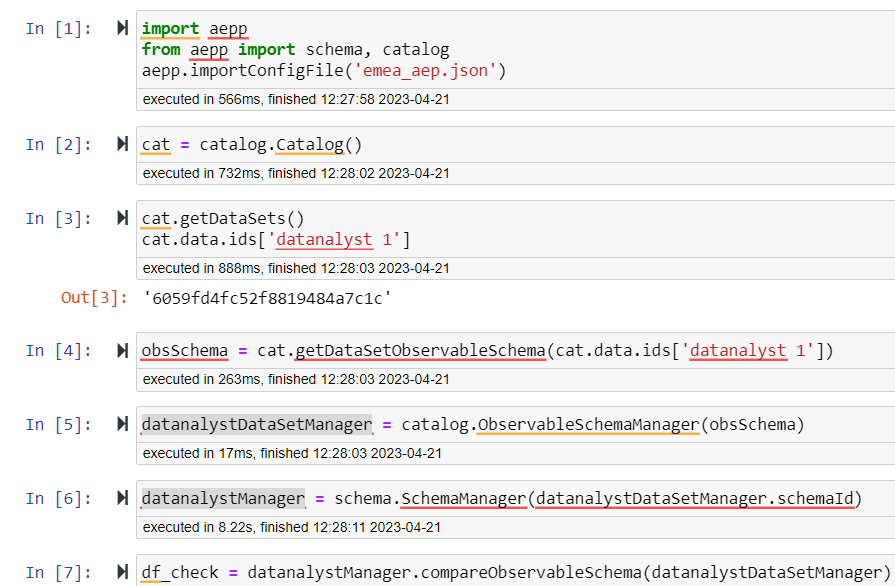Select the In [6] prompt label

[58, 499]
